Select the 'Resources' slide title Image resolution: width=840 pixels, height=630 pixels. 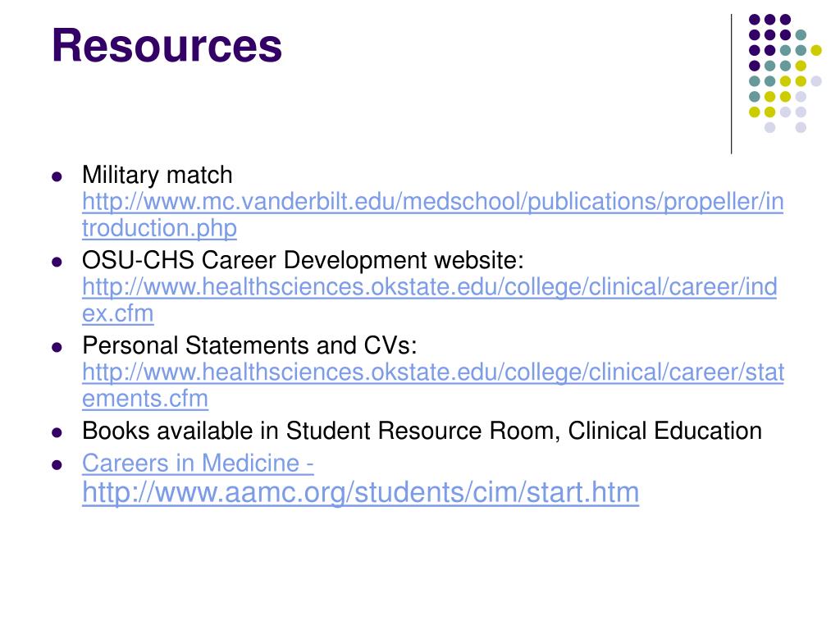tap(167, 46)
